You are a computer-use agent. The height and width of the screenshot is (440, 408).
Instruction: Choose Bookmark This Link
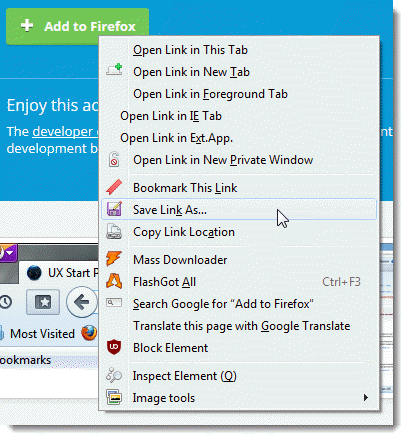click(239, 188)
